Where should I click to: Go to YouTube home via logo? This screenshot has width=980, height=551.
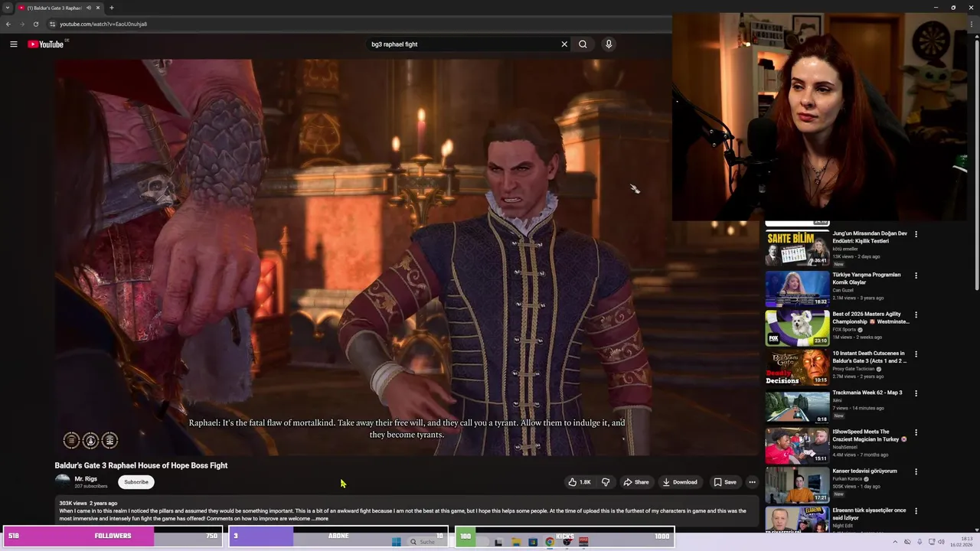click(x=46, y=44)
